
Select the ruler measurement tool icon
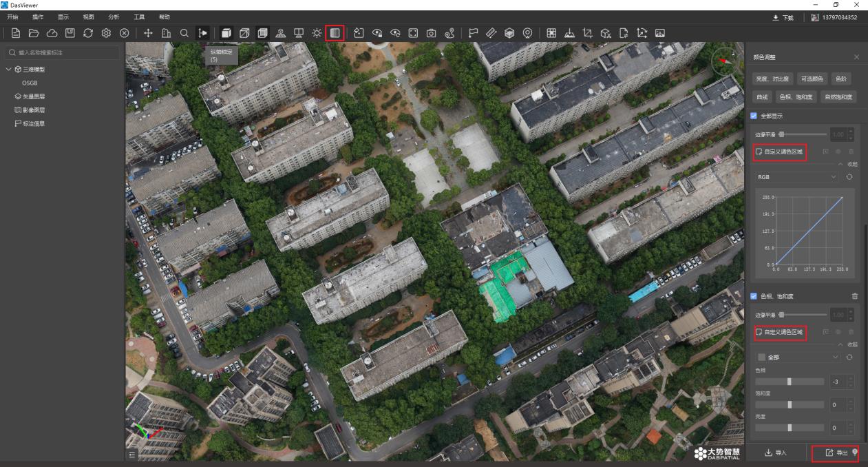(x=491, y=32)
